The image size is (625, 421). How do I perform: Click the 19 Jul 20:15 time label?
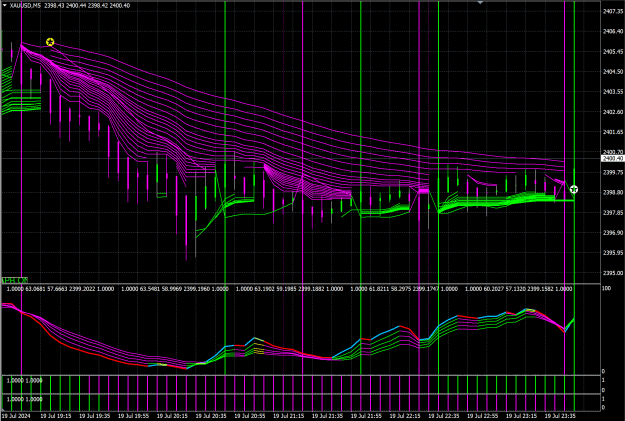[x=173, y=416]
